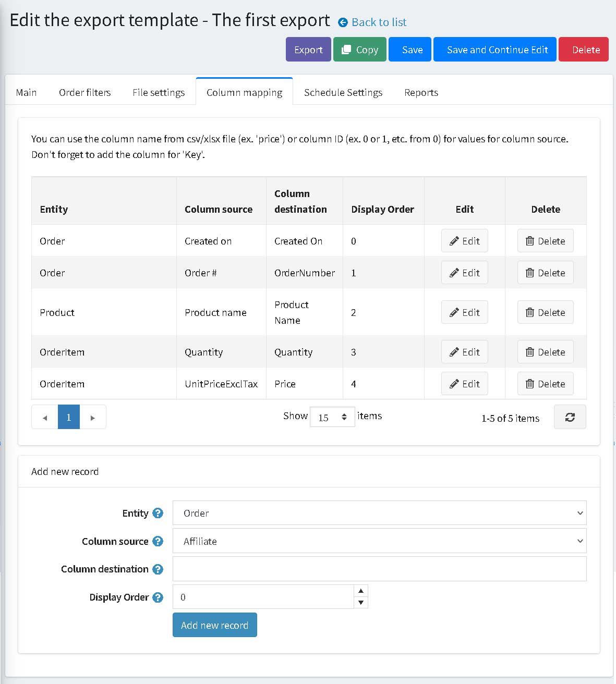Delete the UnitPriceExclTax row

point(546,384)
